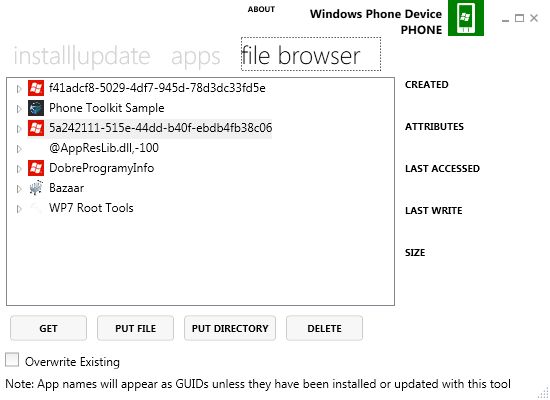
Task: Click the GUIDs note text at bottom
Action: [258, 384]
